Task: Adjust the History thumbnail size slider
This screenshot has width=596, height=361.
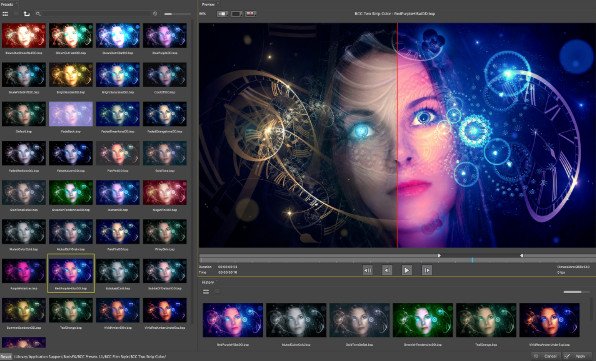Action: pyautogui.click(x=576, y=292)
